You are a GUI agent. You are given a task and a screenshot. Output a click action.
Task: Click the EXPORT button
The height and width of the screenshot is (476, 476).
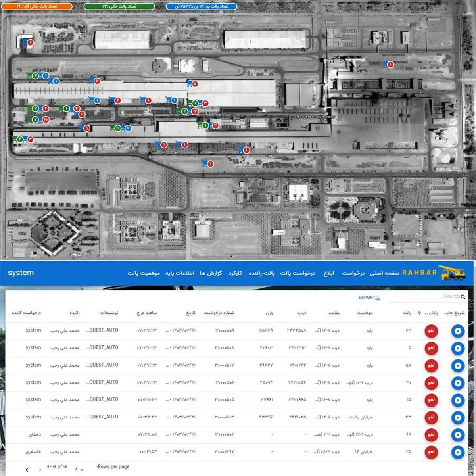click(369, 297)
